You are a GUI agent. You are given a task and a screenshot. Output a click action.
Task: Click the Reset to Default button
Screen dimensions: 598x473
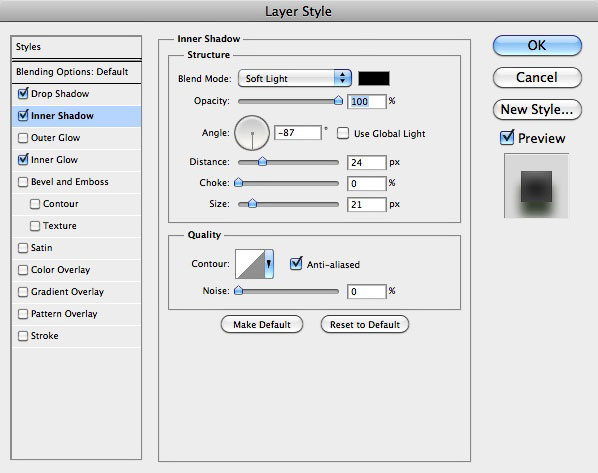(365, 325)
